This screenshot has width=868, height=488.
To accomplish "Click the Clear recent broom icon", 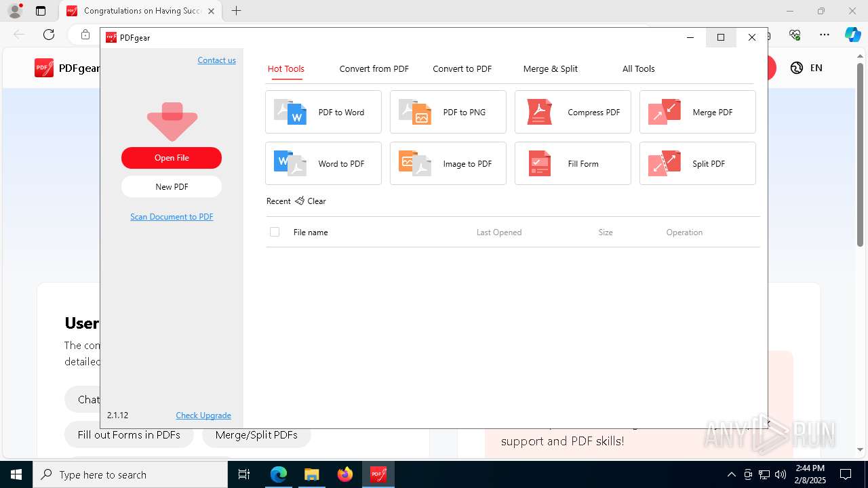I will pos(300,201).
